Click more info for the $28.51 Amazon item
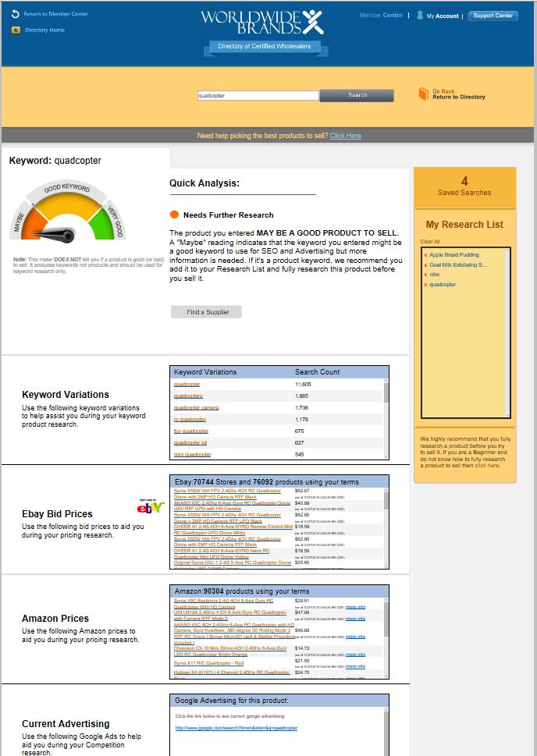 click(355, 607)
